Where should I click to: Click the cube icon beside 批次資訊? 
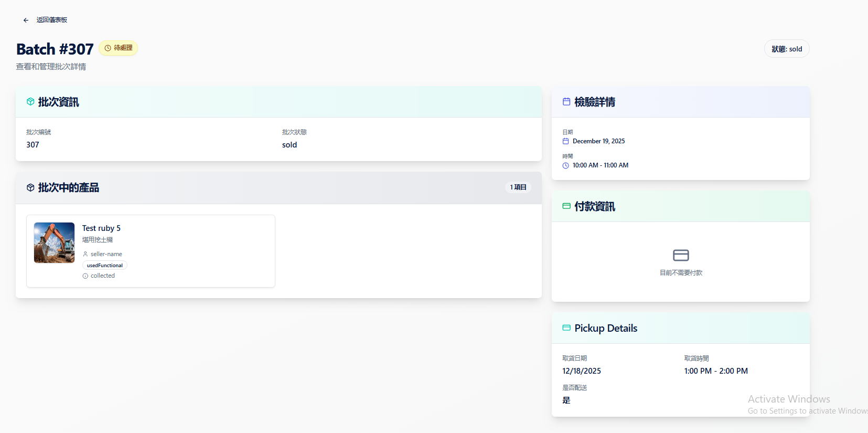(x=30, y=102)
